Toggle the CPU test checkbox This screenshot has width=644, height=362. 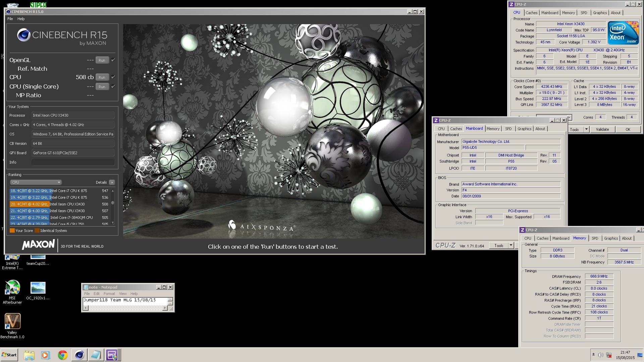[113, 77]
